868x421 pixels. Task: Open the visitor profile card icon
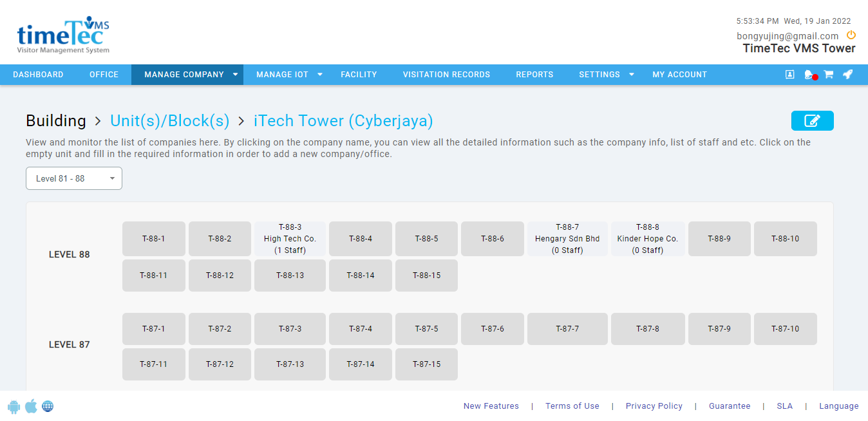pos(789,75)
